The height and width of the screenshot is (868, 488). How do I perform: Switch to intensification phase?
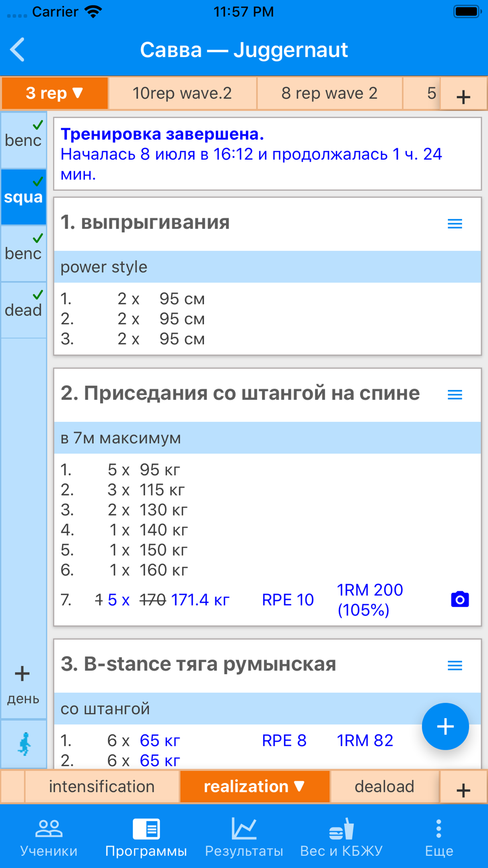click(x=102, y=786)
